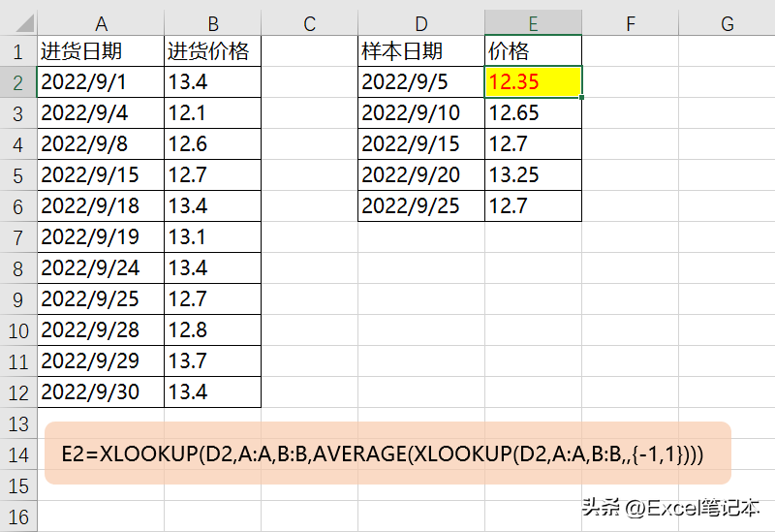This screenshot has height=532, width=775.
Task: Select column A header
Action: coord(101,23)
